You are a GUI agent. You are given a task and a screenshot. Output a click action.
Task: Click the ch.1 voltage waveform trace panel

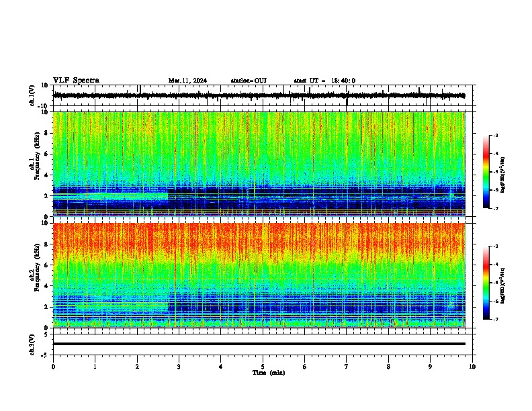(x=264, y=95)
